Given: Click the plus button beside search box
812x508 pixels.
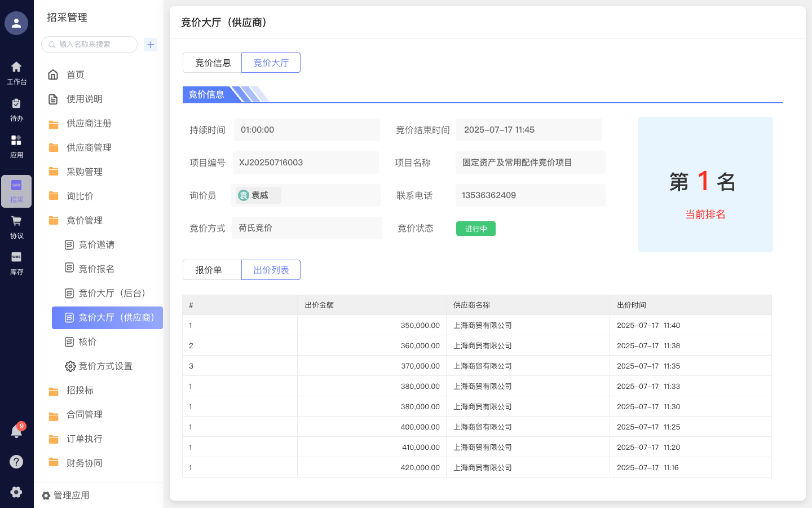Looking at the screenshot, I should [151, 45].
